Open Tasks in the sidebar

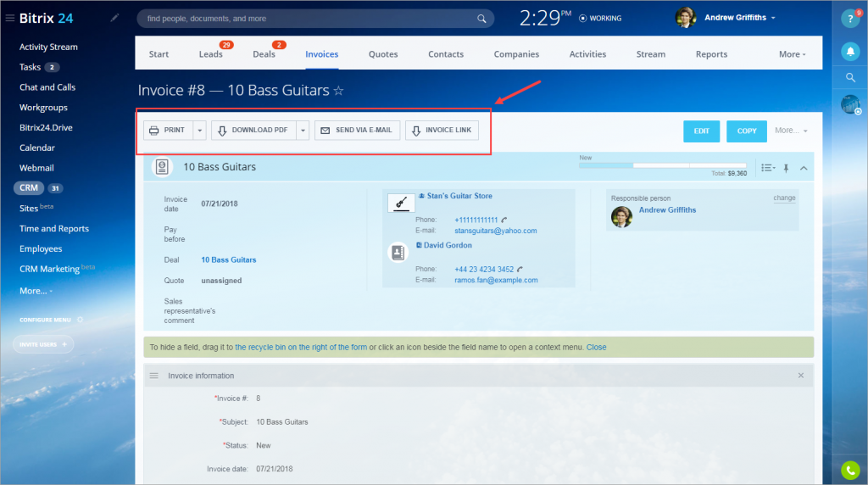[x=30, y=67]
